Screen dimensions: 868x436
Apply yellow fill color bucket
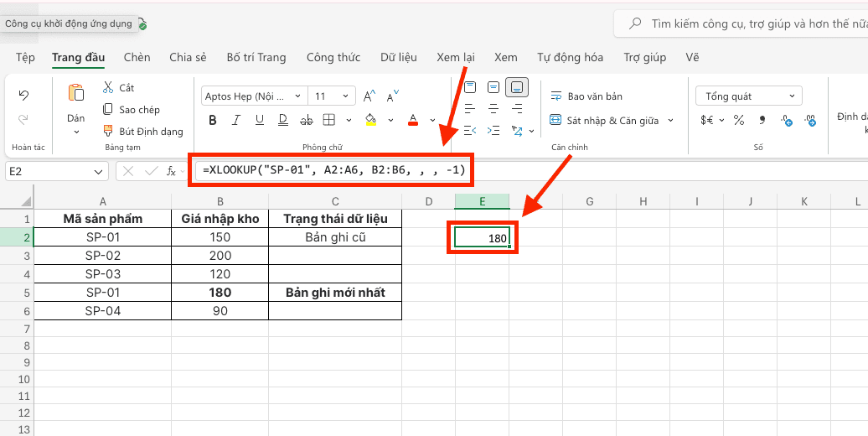[x=371, y=120]
